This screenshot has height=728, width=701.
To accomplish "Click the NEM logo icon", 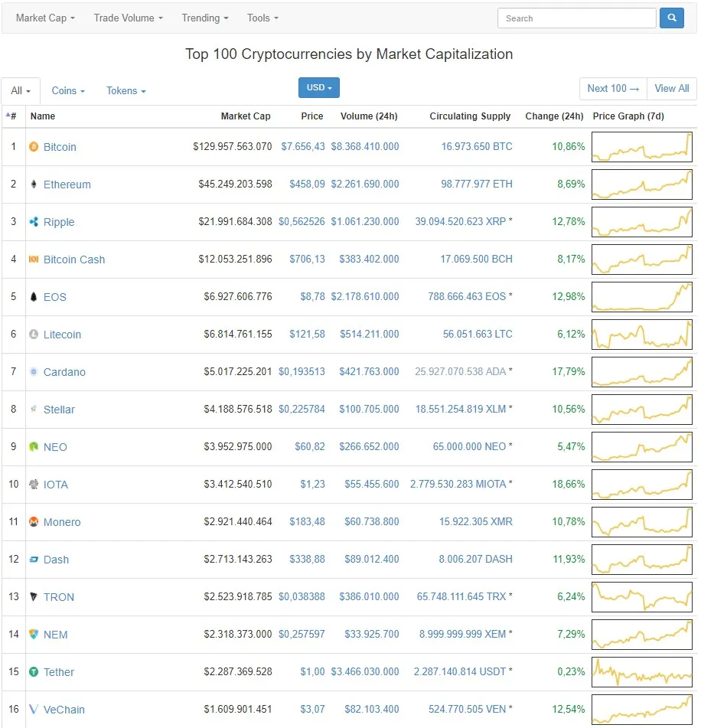I will (34, 634).
